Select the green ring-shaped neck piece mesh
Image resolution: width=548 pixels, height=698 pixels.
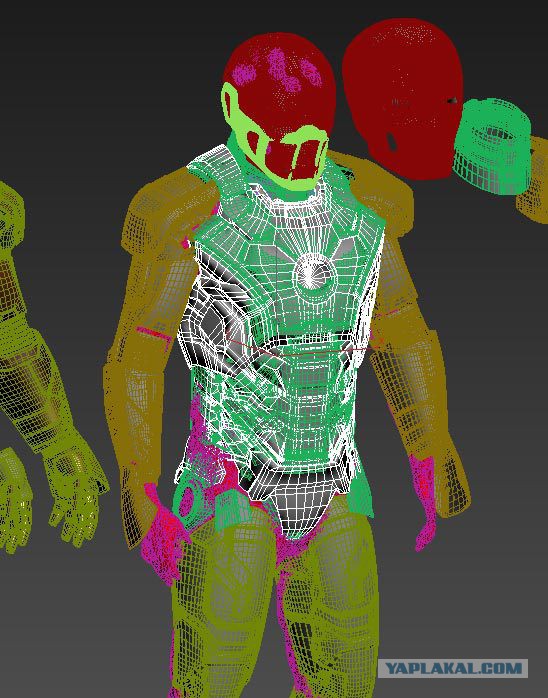(492, 146)
